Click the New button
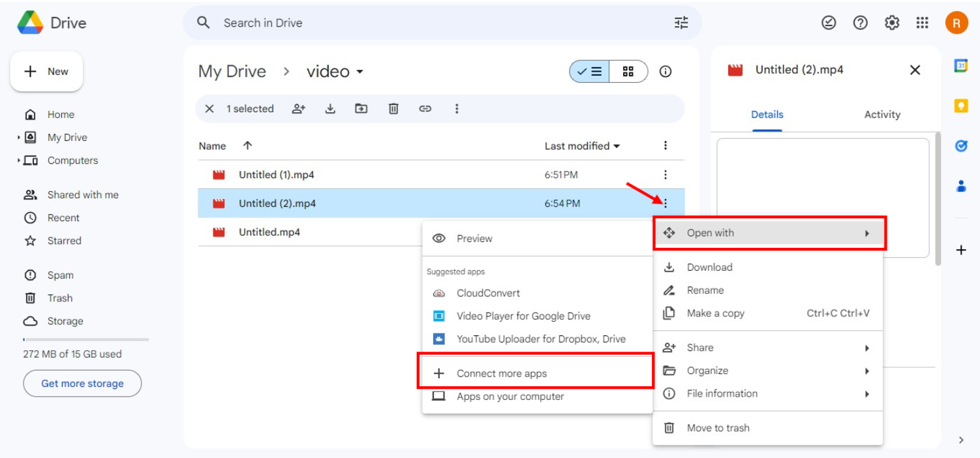 [46, 72]
